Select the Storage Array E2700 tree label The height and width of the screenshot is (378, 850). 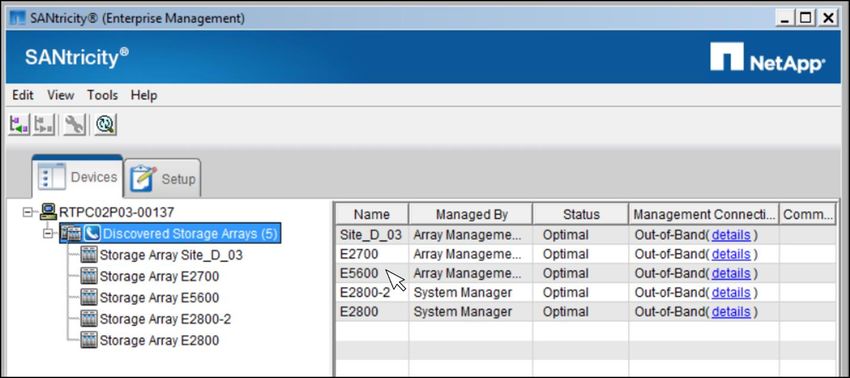159,276
